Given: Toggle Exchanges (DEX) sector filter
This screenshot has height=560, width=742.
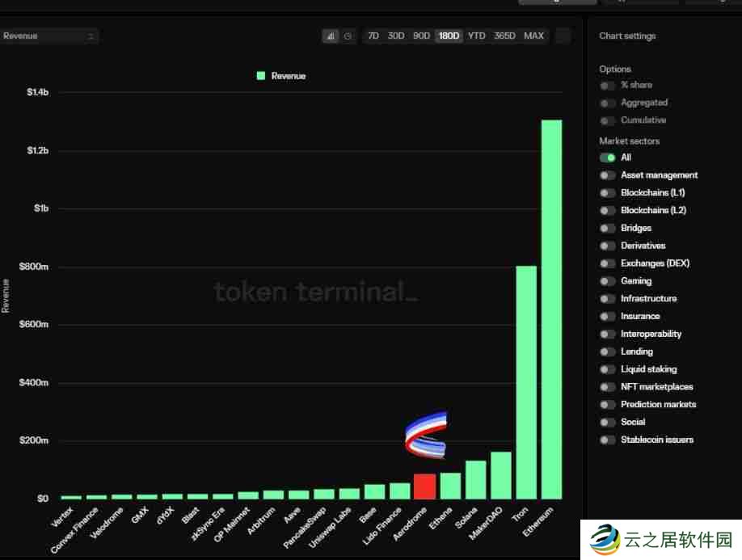Looking at the screenshot, I should 608,263.
